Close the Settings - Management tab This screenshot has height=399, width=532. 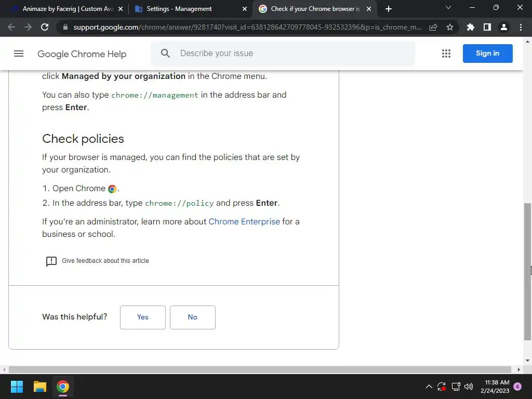coord(245,9)
